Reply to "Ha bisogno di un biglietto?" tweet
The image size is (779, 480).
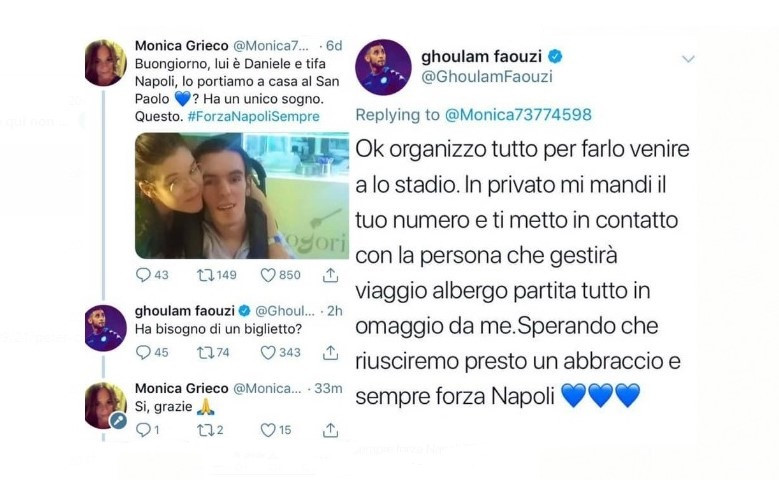143,352
